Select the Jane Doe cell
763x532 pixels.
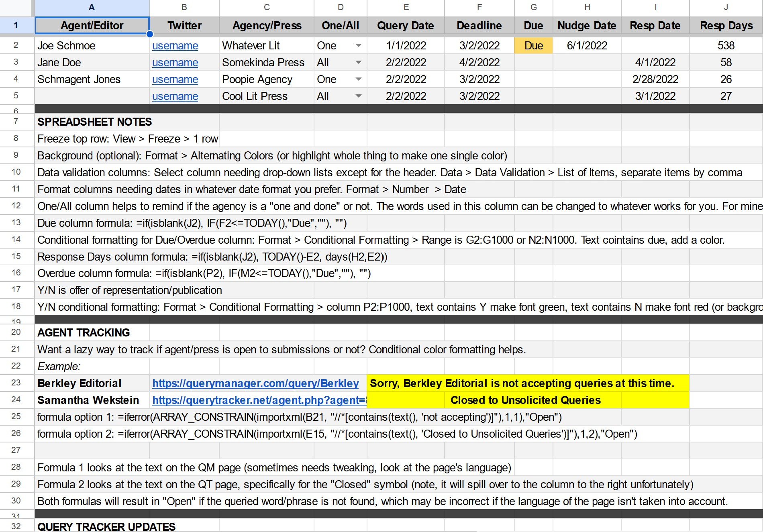tap(92, 63)
